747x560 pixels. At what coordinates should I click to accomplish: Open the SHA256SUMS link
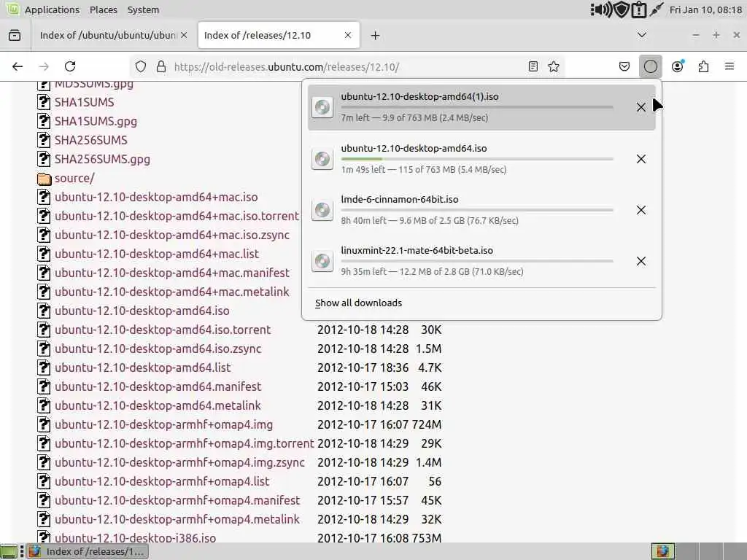click(x=91, y=140)
